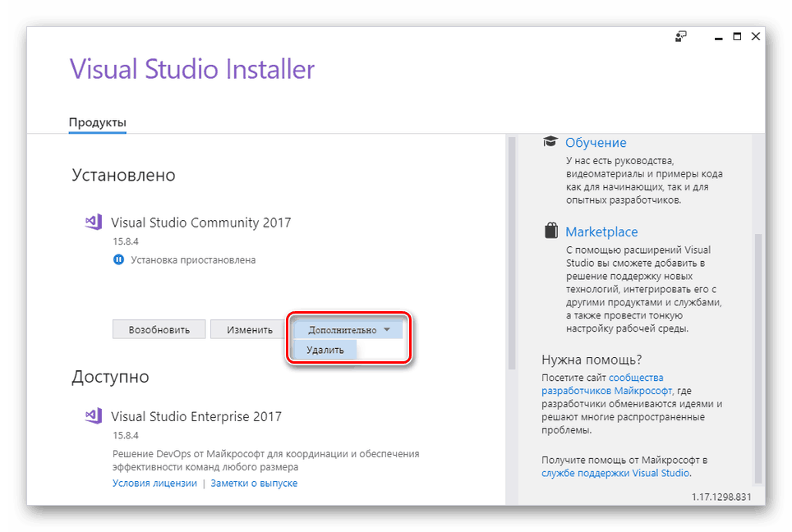Screen dimensions: 792x532
Task: Click the paused installation status icon
Action: 118,260
